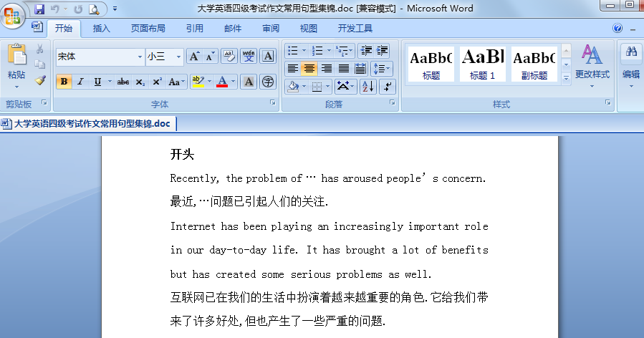Screen dimensions: 644x338
Task: Align text left
Action: coord(293,69)
